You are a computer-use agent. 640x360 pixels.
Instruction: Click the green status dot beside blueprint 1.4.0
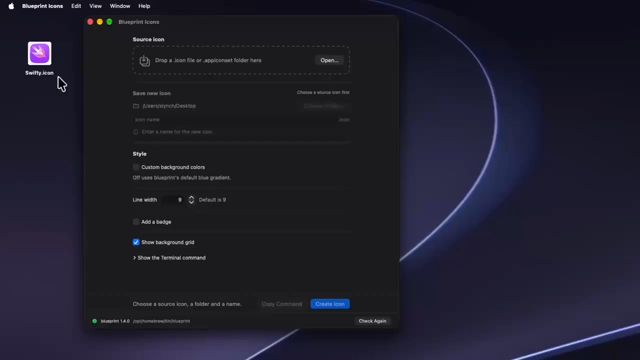click(x=95, y=321)
